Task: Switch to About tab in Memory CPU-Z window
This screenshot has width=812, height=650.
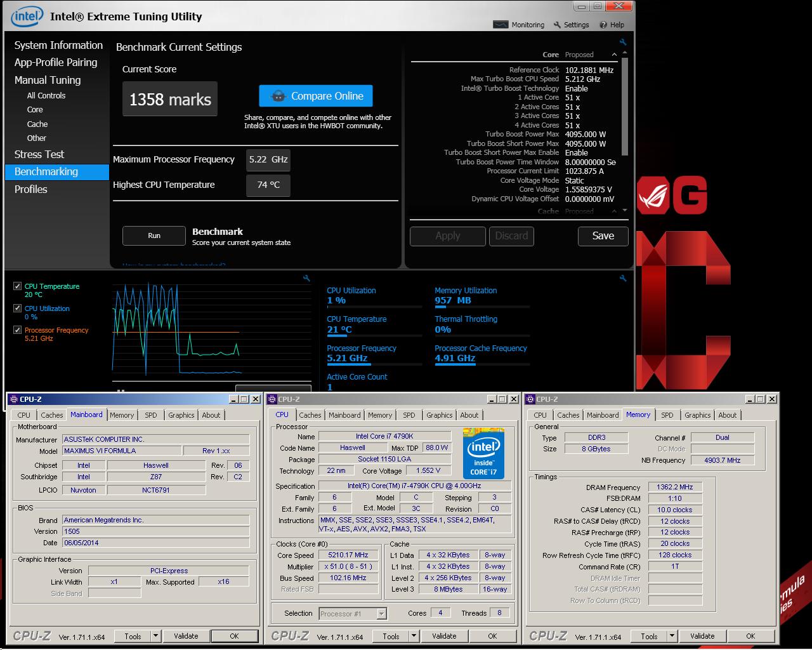Action: click(728, 415)
